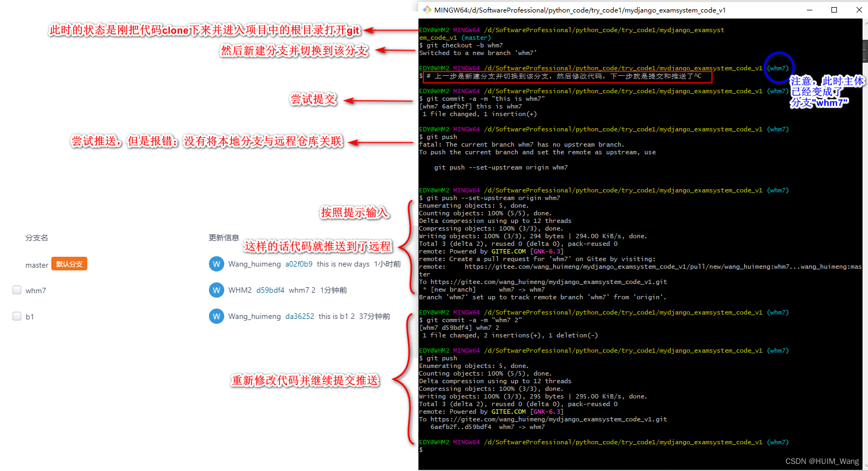The height and width of the screenshot is (471, 868).
Task: Check the b1 branch checkbox
Action: pyautogui.click(x=17, y=316)
